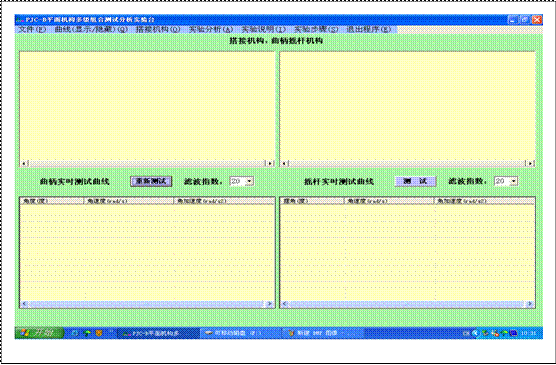
Task: Click the 角度(度) column header in the crank table
Action: (x=52, y=201)
